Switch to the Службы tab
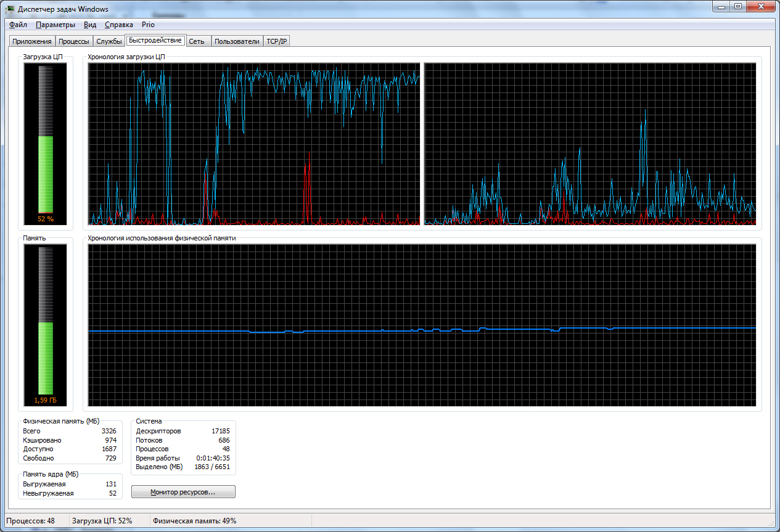The height and width of the screenshot is (532, 780). pyautogui.click(x=109, y=41)
